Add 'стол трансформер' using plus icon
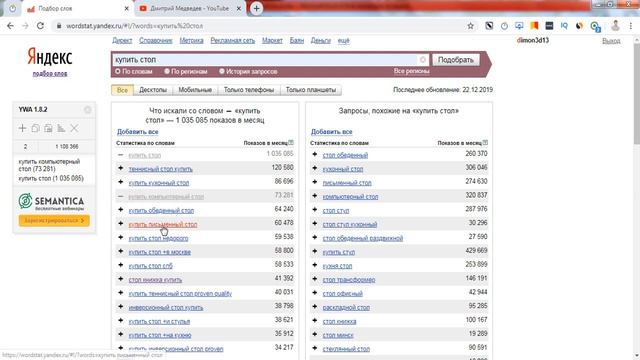The height and width of the screenshot is (360, 640). pyautogui.click(x=315, y=279)
